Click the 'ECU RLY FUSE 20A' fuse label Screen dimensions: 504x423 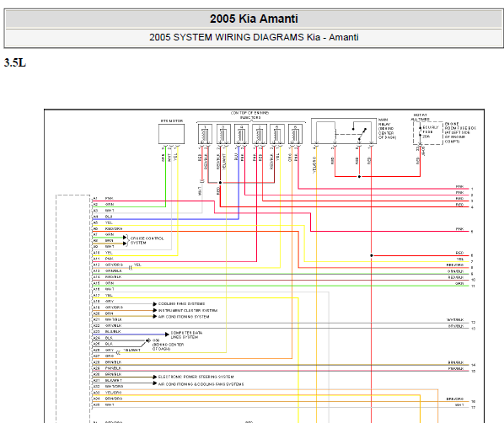[431, 131]
